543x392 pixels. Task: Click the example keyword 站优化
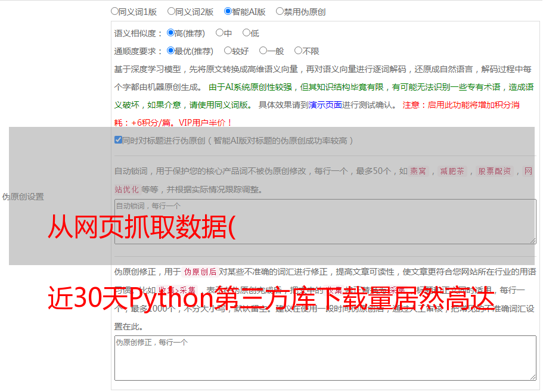point(126,189)
